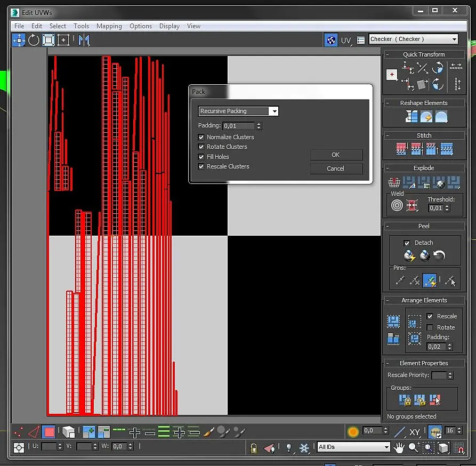This screenshot has height=466, width=476.
Task: Enable the Rotate checkbox in Arrange Elements
Action: [430, 327]
